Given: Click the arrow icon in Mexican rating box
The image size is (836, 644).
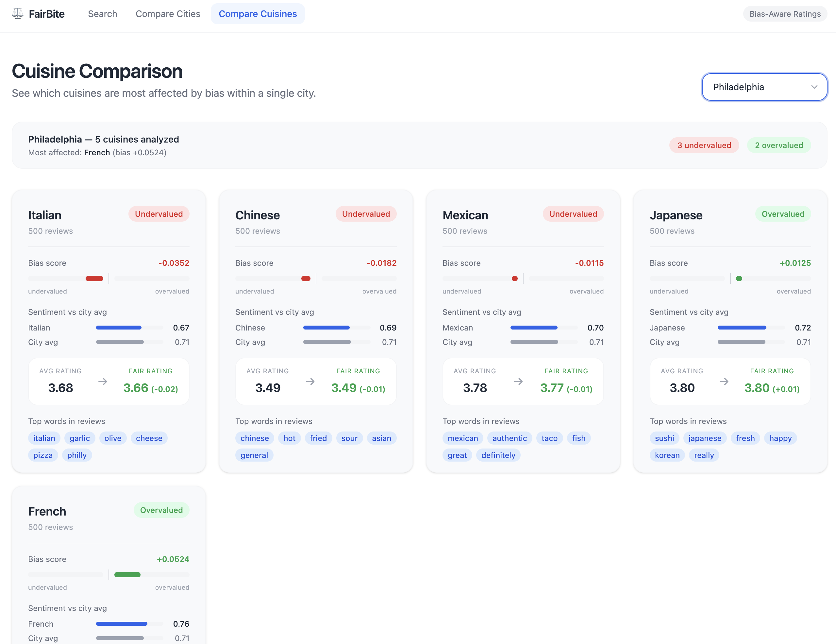Looking at the screenshot, I should 518,381.
